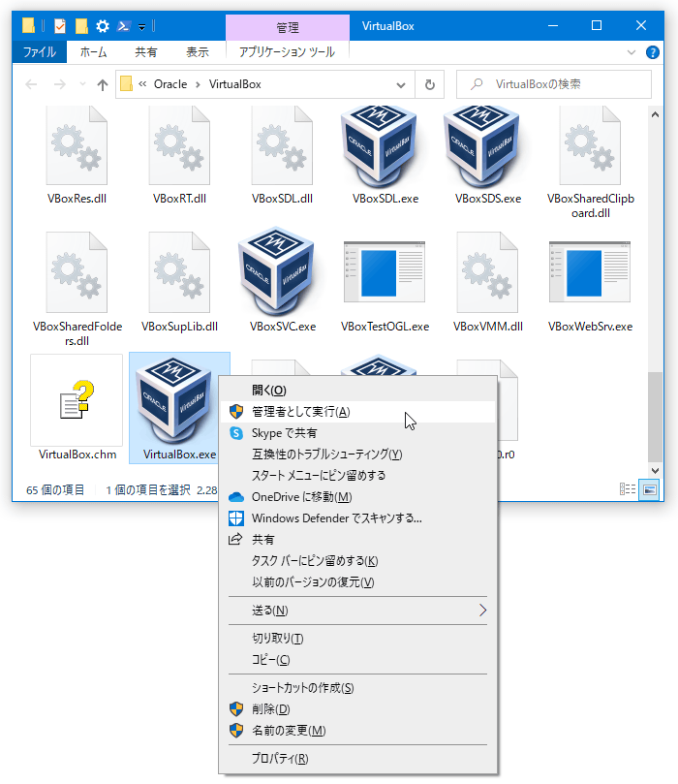Choose スタート メニューにピン留めする

(x=357, y=476)
